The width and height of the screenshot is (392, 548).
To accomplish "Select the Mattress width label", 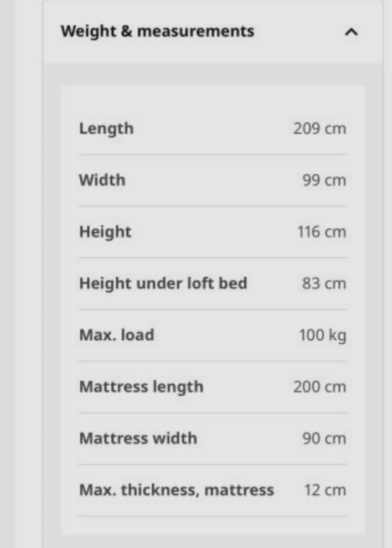I will 138,438.
